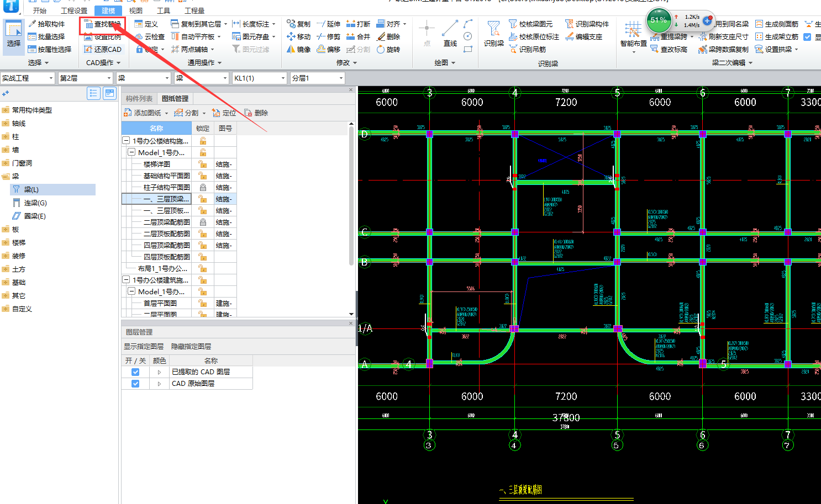The height and width of the screenshot is (504, 821).
Task: Switch to the 视图 ribbon tab
Action: pyautogui.click(x=136, y=10)
